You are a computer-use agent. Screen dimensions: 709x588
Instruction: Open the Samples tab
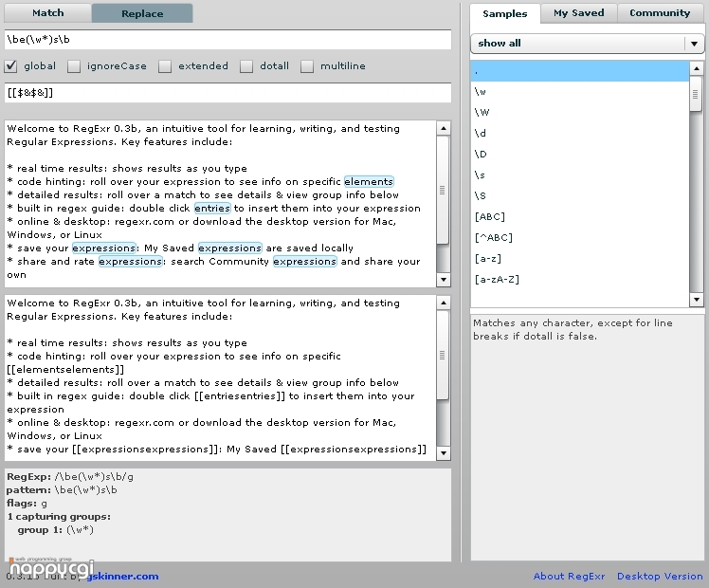point(504,13)
